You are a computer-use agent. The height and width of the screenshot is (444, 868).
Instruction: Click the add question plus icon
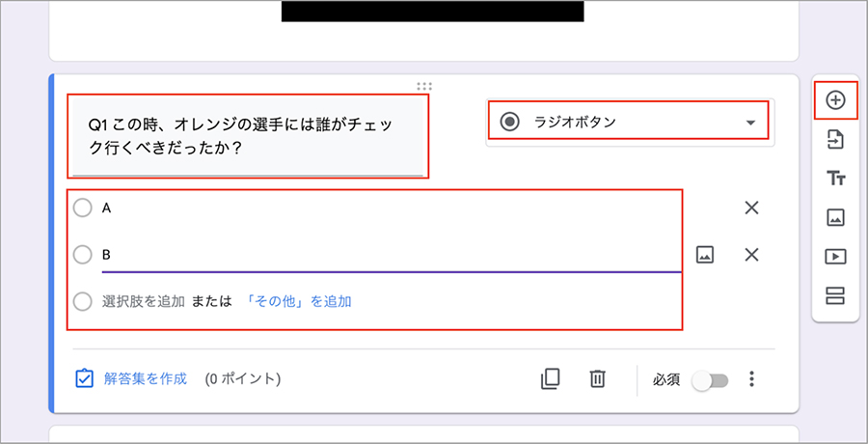point(835,100)
